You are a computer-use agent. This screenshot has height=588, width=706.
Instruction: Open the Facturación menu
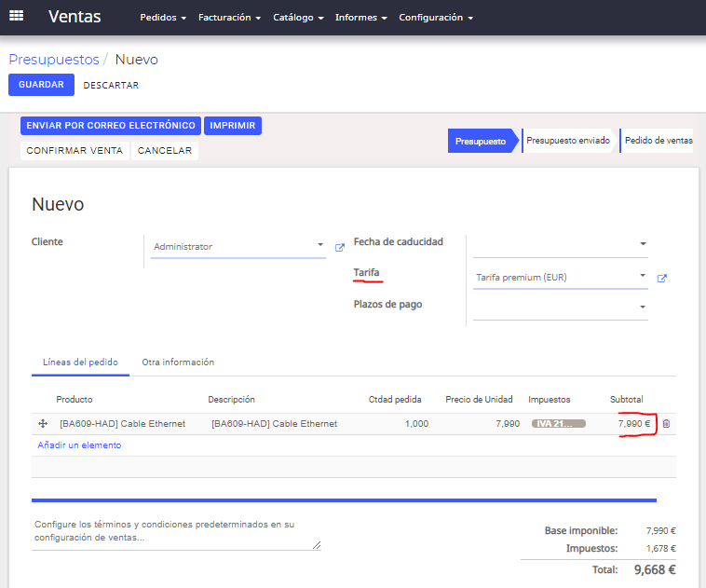(x=230, y=17)
